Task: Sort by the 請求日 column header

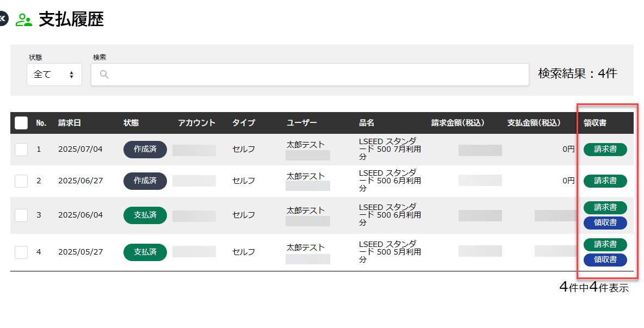Action: (x=70, y=123)
